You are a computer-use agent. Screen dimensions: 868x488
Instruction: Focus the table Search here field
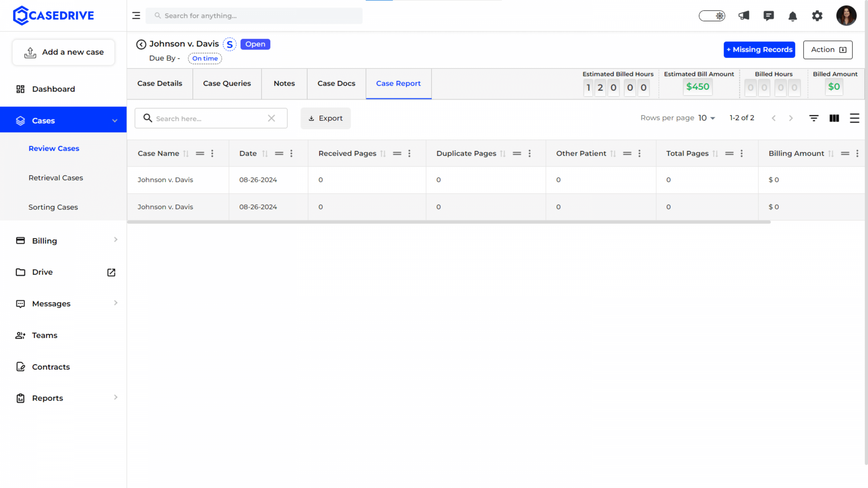coord(211,118)
